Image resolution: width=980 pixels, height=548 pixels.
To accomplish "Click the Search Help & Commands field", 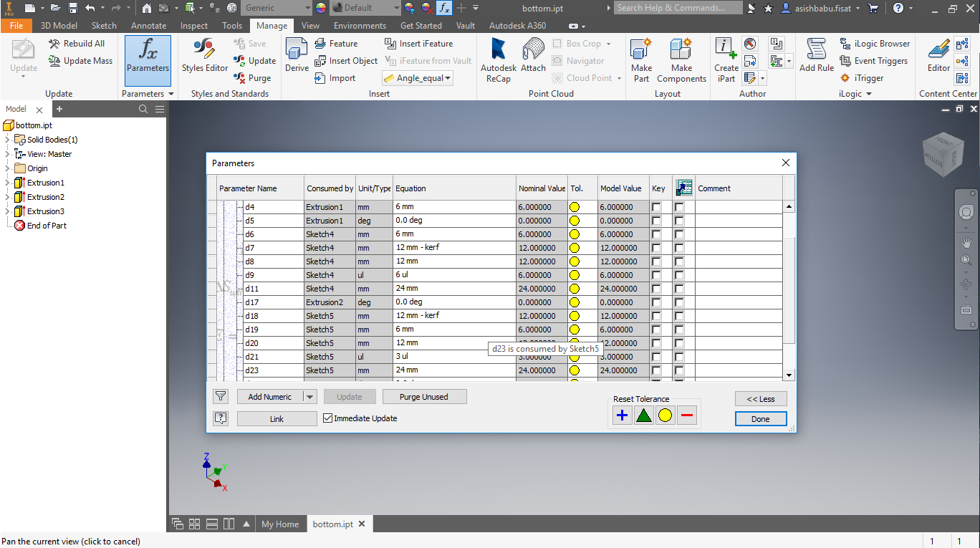I will [678, 8].
